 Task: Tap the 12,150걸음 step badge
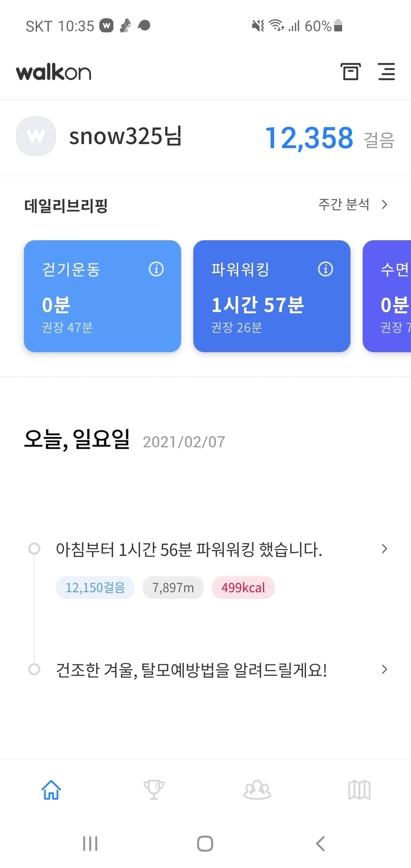tap(95, 588)
